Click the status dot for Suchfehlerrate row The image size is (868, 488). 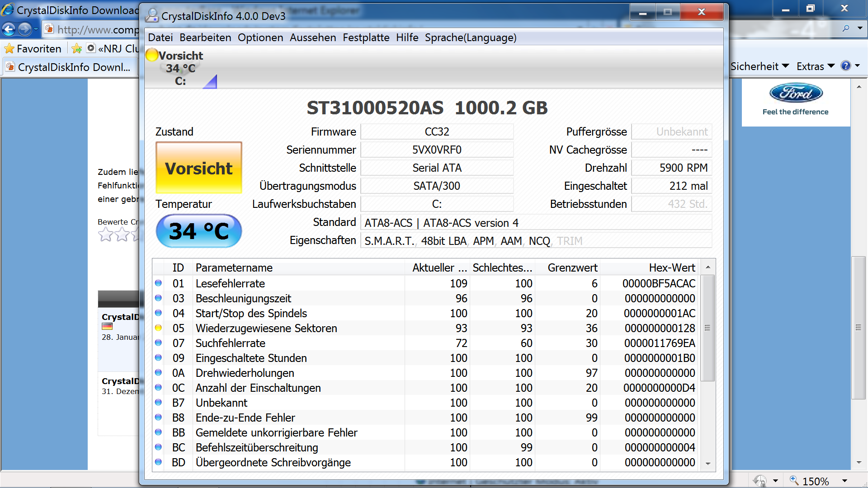(x=158, y=343)
